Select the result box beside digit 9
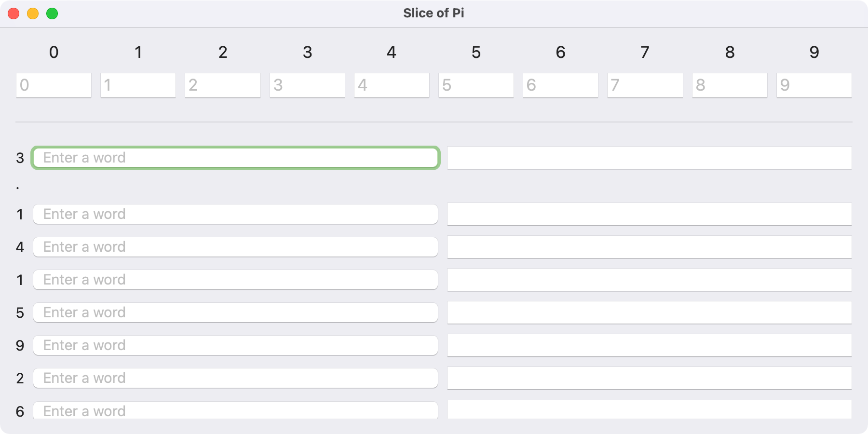 pyautogui.click(x=649, y=345)
